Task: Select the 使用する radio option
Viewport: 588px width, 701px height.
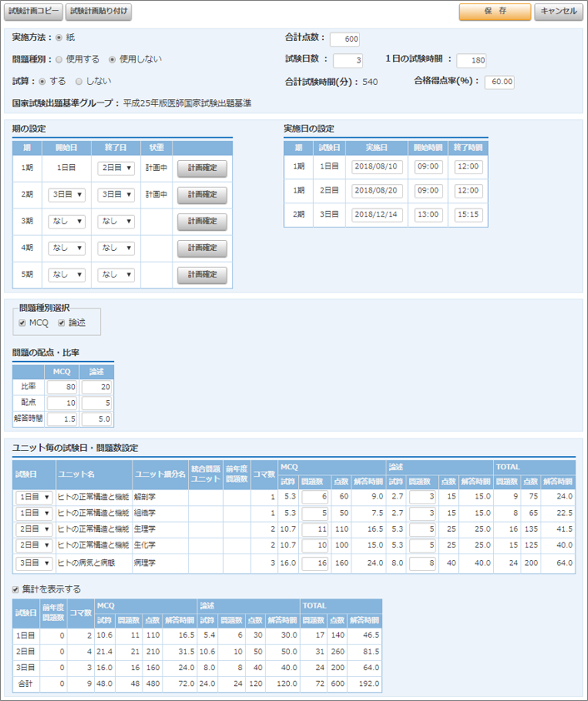Action: [59, 59]
